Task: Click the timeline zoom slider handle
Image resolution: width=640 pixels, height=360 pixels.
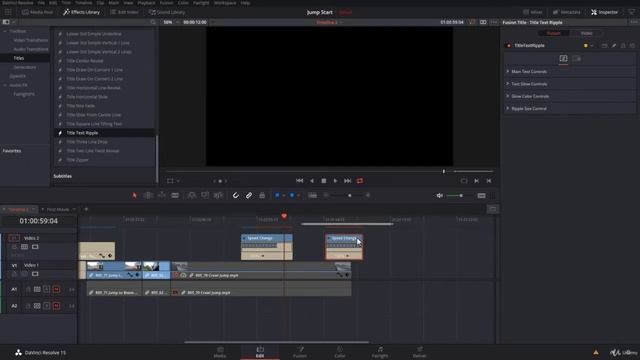Action: point(350,196)
